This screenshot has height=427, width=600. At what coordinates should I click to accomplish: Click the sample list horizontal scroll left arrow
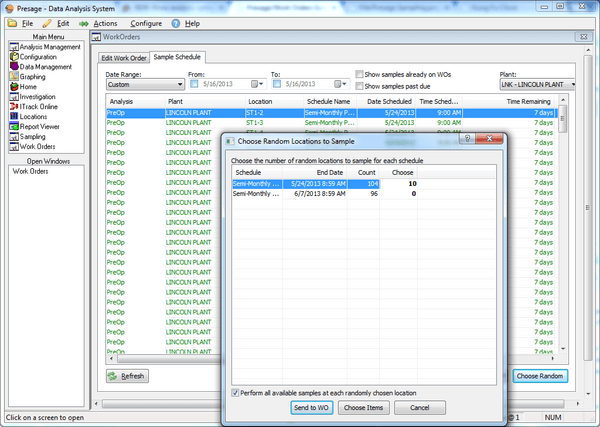click(111, 359)
